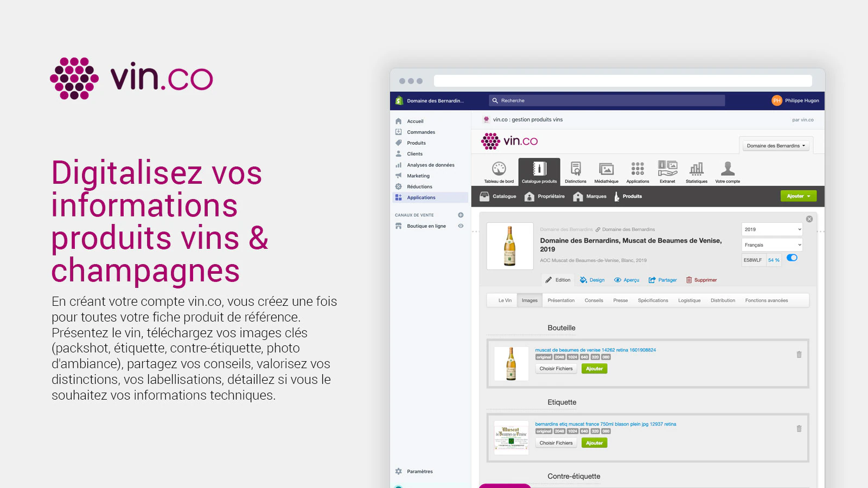Click the 54 % completion indicator
Image resolution: width=868 pixels, height=488 pixels.
click(x=774, y=260)
